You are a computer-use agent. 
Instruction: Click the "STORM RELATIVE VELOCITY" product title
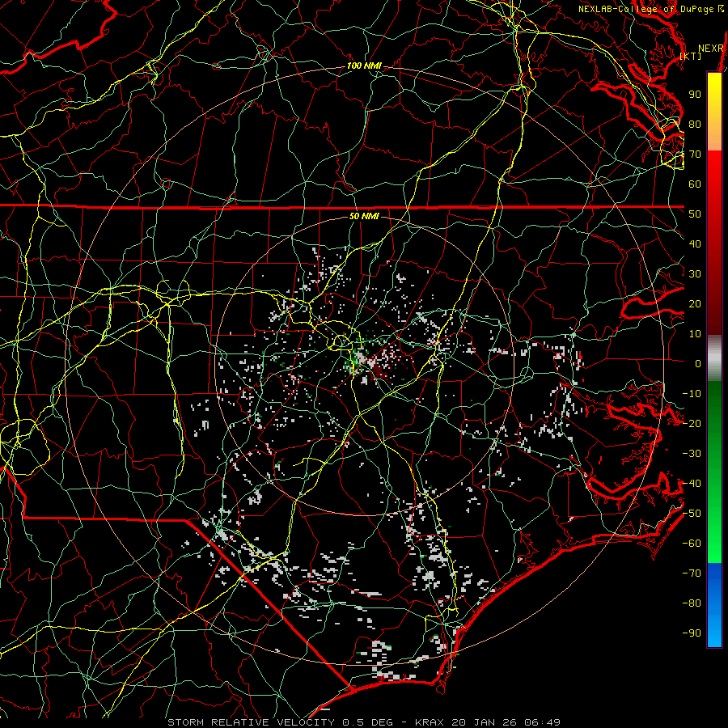251,722
